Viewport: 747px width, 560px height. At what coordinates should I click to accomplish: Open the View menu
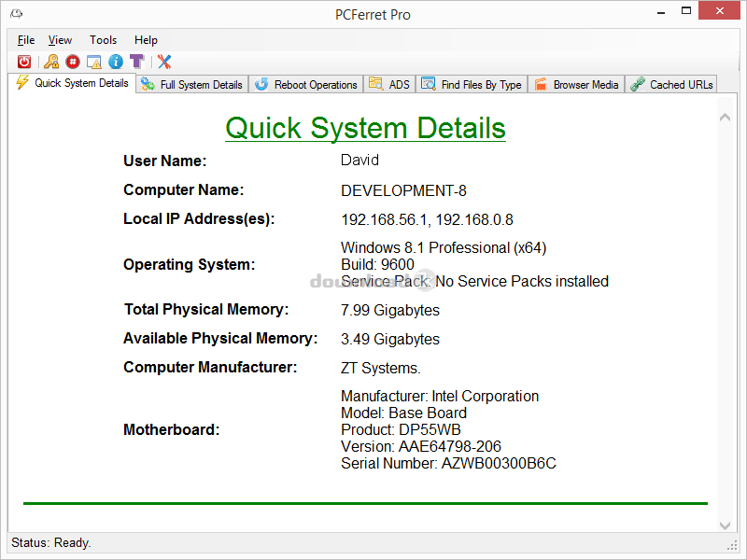point(60,40)
